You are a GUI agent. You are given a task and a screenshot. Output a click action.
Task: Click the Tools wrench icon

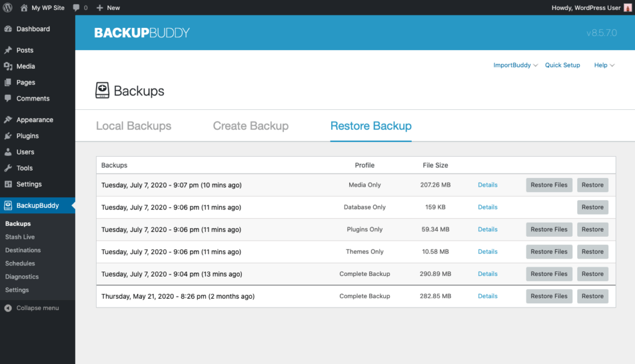pos(8,168)
